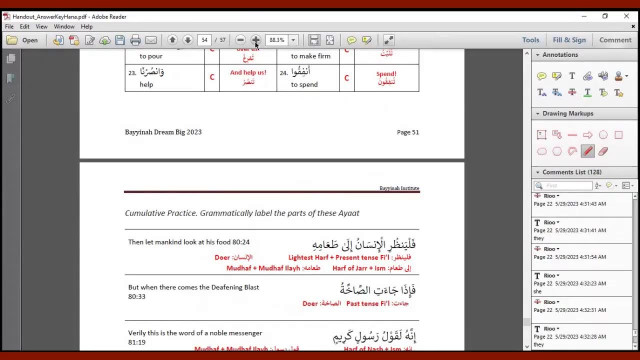The height and width of the screenshot is (360, 640).
Task: Collapse the Annotations section
Action: 538,55
